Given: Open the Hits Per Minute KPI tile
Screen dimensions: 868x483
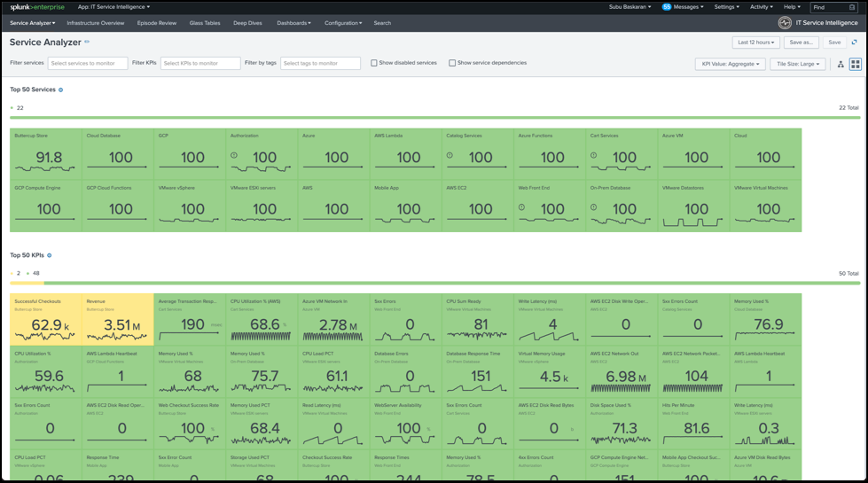Looking at the screenshot, I should point(693,424).
